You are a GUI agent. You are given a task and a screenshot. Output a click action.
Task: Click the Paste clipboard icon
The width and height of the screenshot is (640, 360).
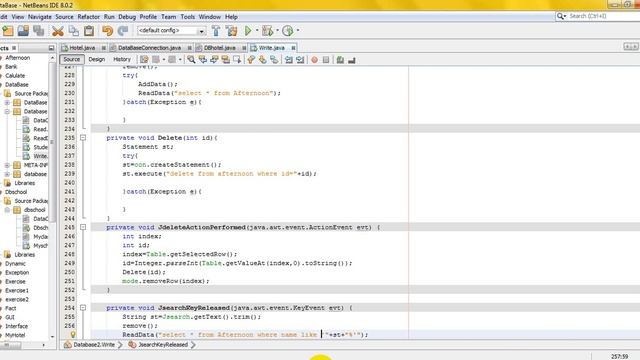pyautogui.click(x=89, y=31)
